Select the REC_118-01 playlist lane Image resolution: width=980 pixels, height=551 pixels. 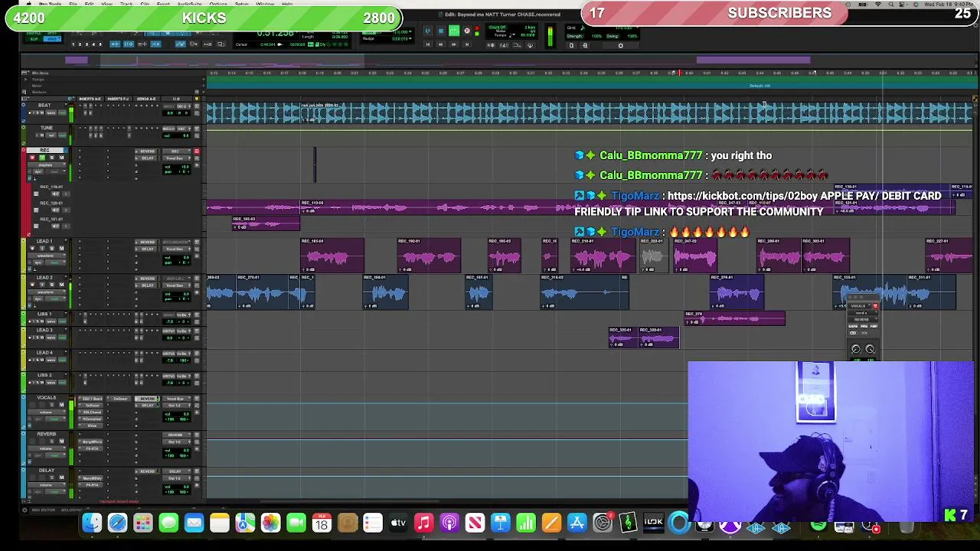tap(51, 187)
